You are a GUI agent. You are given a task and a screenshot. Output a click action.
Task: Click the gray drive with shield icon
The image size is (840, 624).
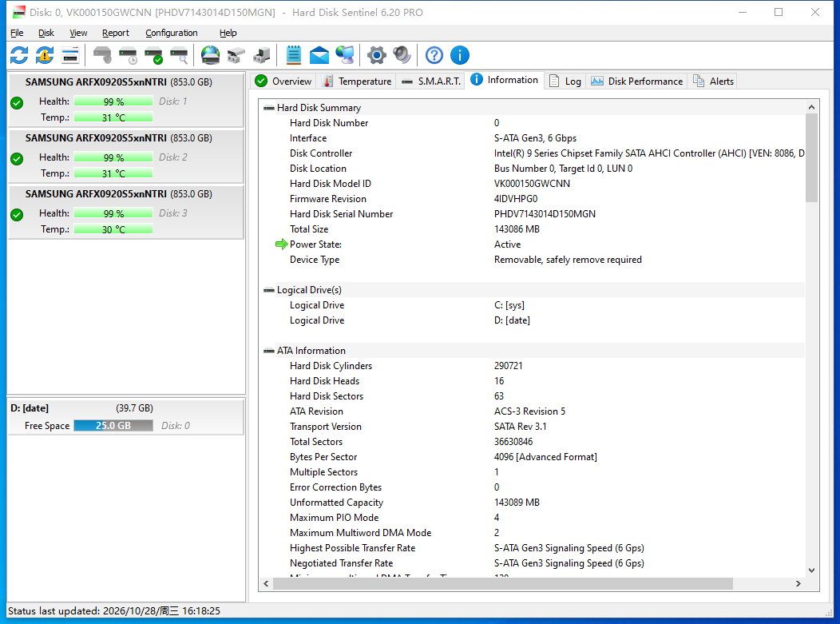[x=102, y=54]
